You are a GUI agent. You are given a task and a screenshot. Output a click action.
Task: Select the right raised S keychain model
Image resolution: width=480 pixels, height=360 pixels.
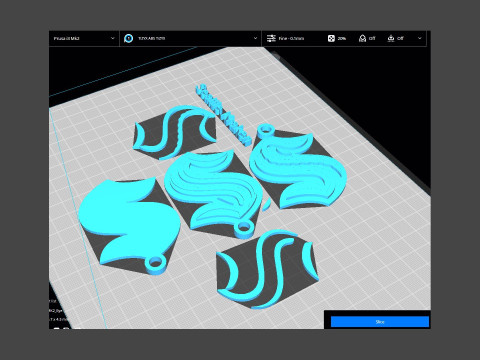(297, 168)
